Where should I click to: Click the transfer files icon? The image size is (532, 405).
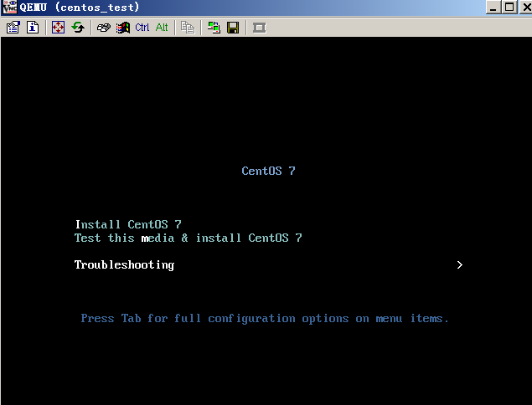pyautogui.click(x=188, y=28)
